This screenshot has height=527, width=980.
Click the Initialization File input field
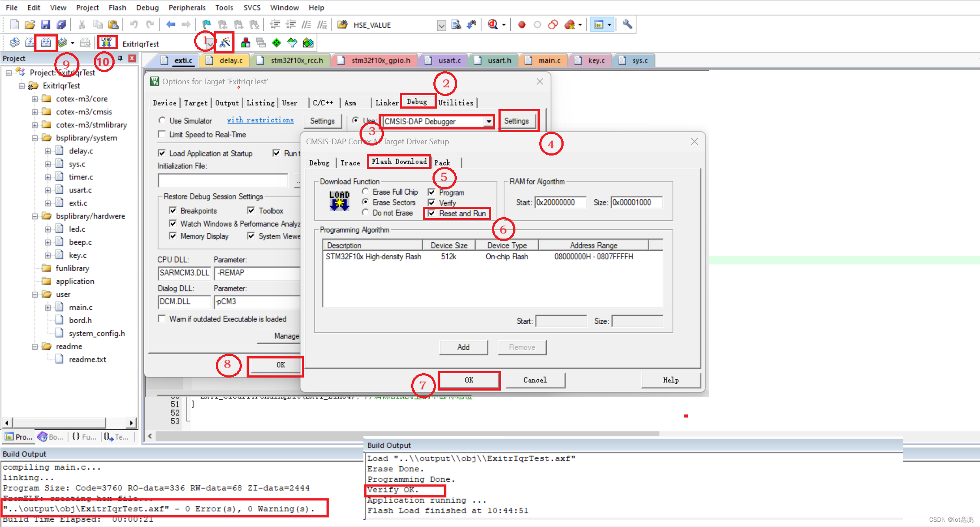[223, 180]
